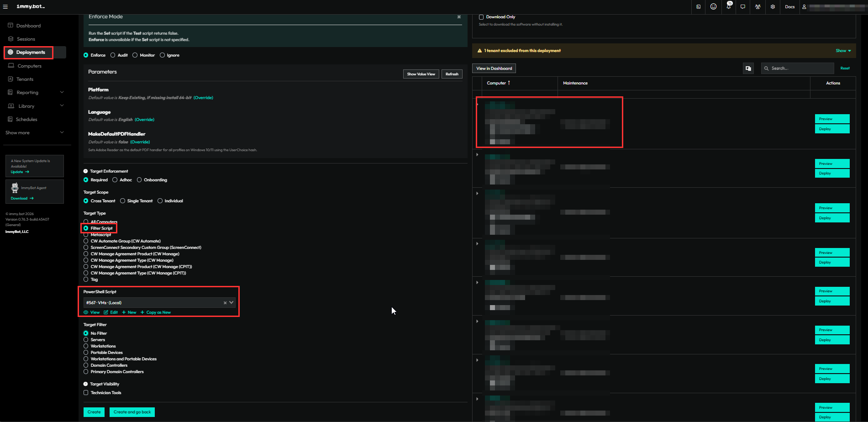
Task: Open the PowerShell Script dropdown
Action: click(x=231, y=302)
